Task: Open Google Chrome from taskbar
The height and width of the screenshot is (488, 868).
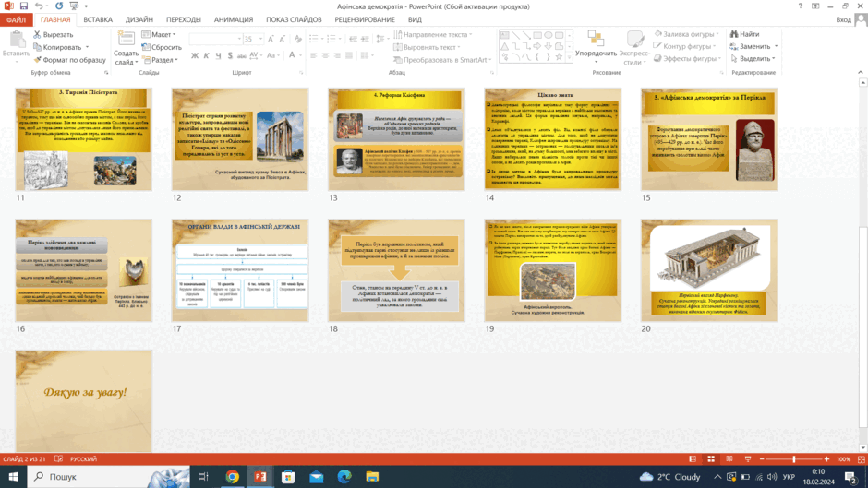Action: tap(232, 476)
